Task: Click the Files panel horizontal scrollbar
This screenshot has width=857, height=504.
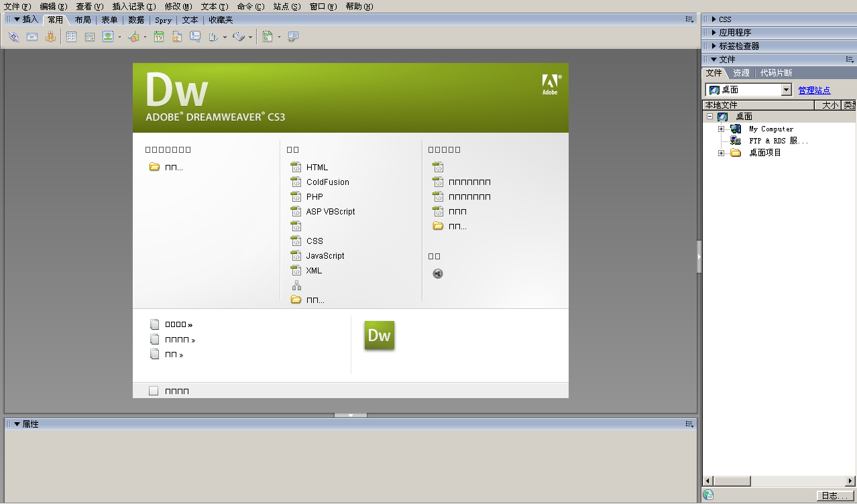Action: pos(779,481)
